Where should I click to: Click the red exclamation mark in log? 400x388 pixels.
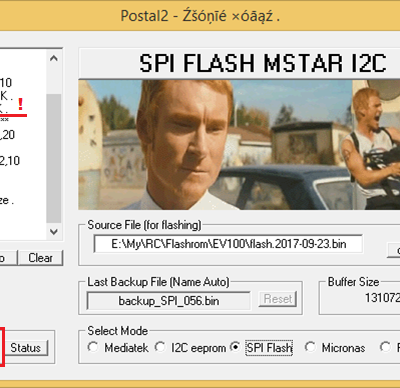click(21, 104)
